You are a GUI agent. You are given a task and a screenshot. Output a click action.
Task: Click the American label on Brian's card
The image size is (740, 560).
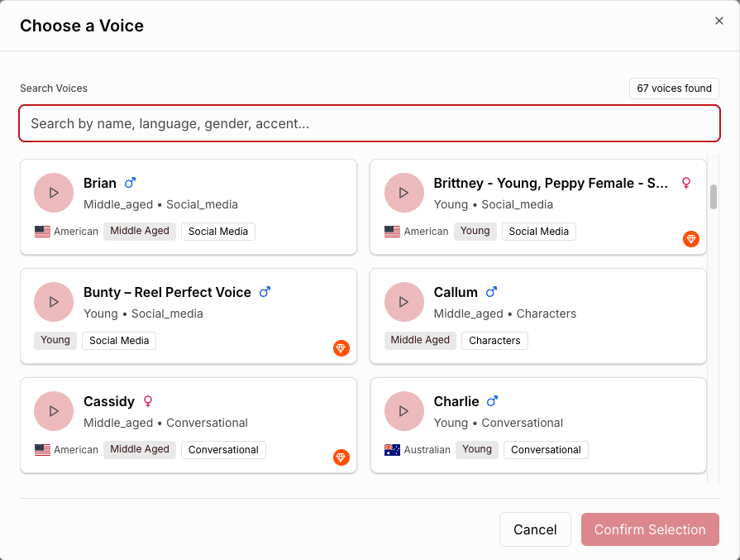coord(76,232)
